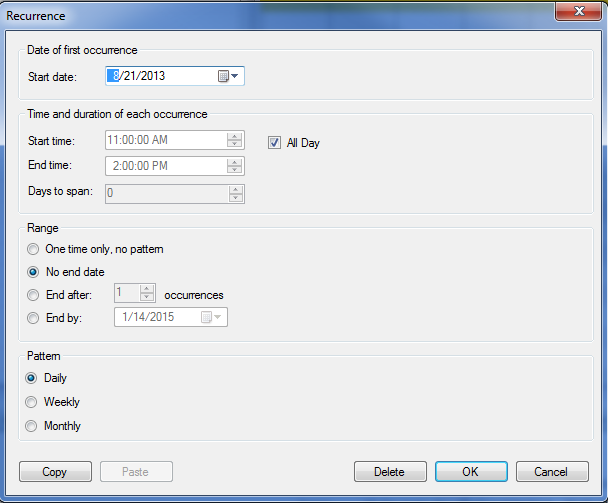Click the Start date field showing 8/21/2013
Screen dimensions: 608x503
pyautogui.click(x=175, y=76)
